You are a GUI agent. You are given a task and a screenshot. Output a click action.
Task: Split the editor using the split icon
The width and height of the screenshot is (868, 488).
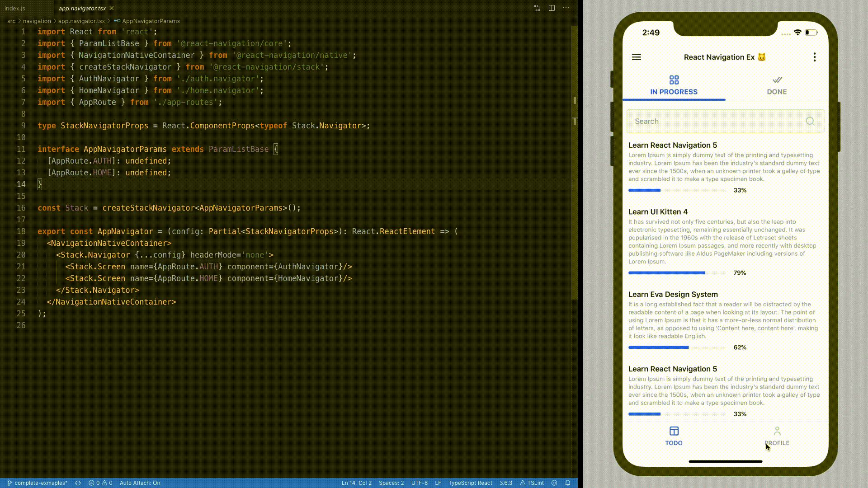tap(552, 8)
